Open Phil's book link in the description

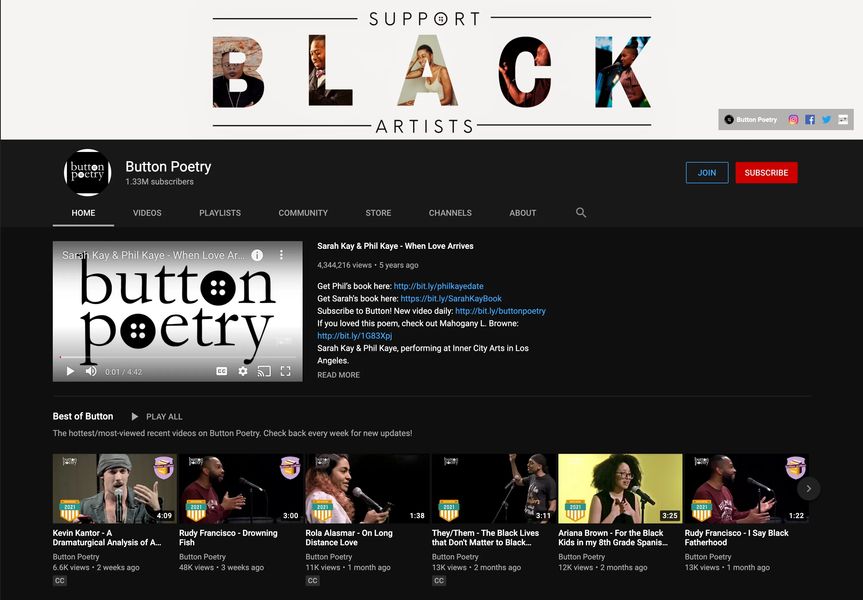click(x=437, y=285)
